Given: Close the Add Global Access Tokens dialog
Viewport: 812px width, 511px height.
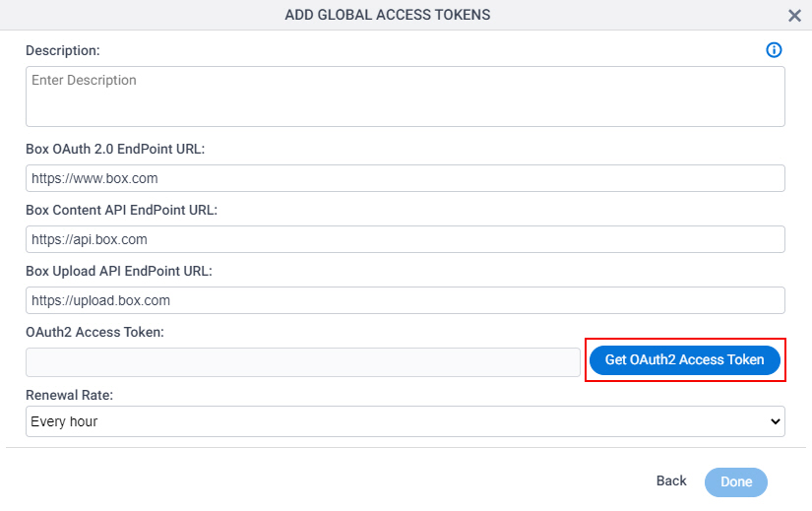Looking at the screenshot, I should point(794,16).
